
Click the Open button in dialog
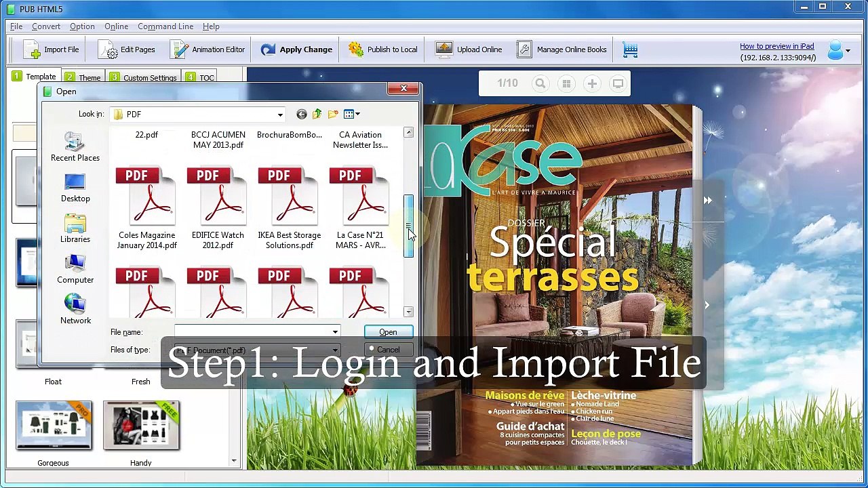tap(388, 332)
